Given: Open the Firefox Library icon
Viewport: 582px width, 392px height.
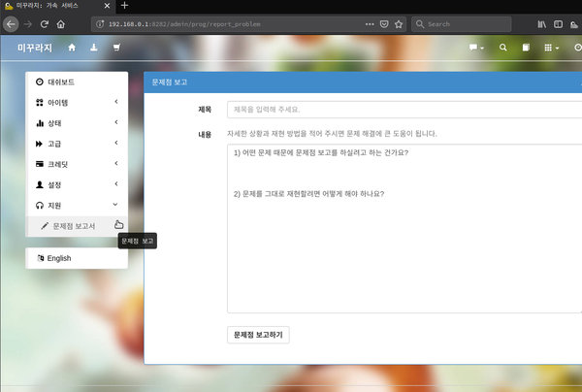Looking at the screenshot, I should tap(542, 24).
